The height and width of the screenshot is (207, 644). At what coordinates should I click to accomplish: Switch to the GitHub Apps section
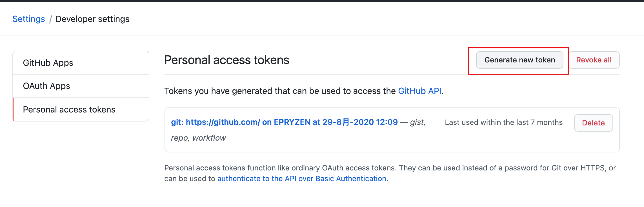coord(48,62)
